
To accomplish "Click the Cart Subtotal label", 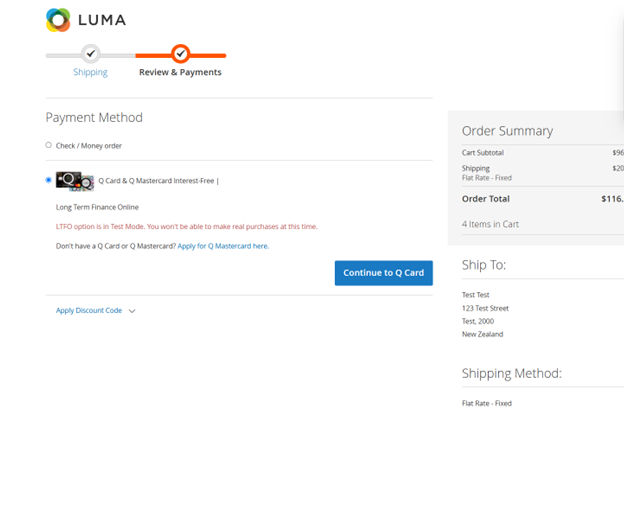I will tap(483, 152).
